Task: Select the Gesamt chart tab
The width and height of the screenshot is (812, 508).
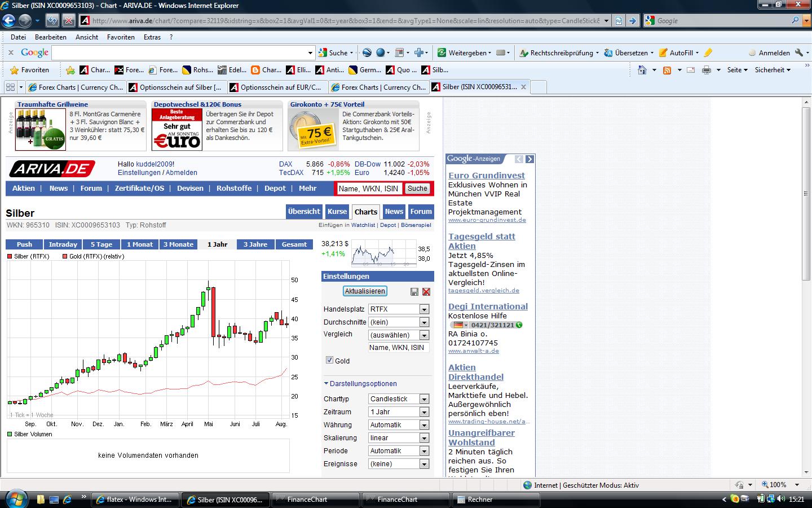Action: pos(294,244)
